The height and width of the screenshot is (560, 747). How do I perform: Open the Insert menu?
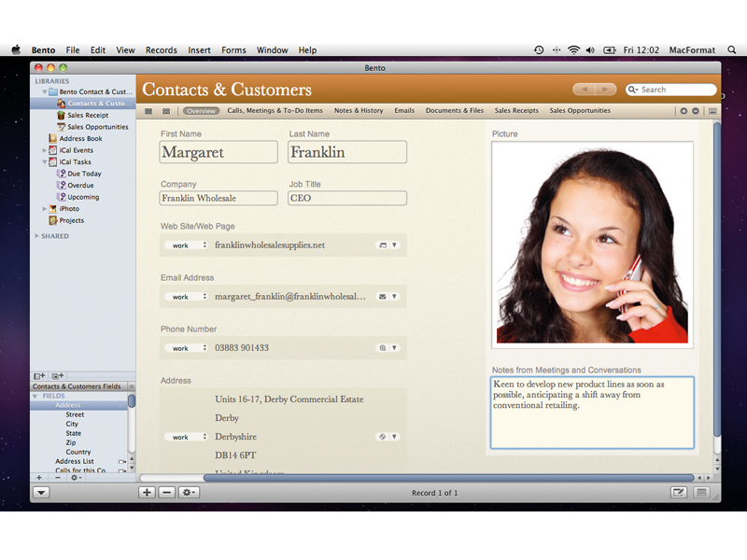(x=199, y=50)
